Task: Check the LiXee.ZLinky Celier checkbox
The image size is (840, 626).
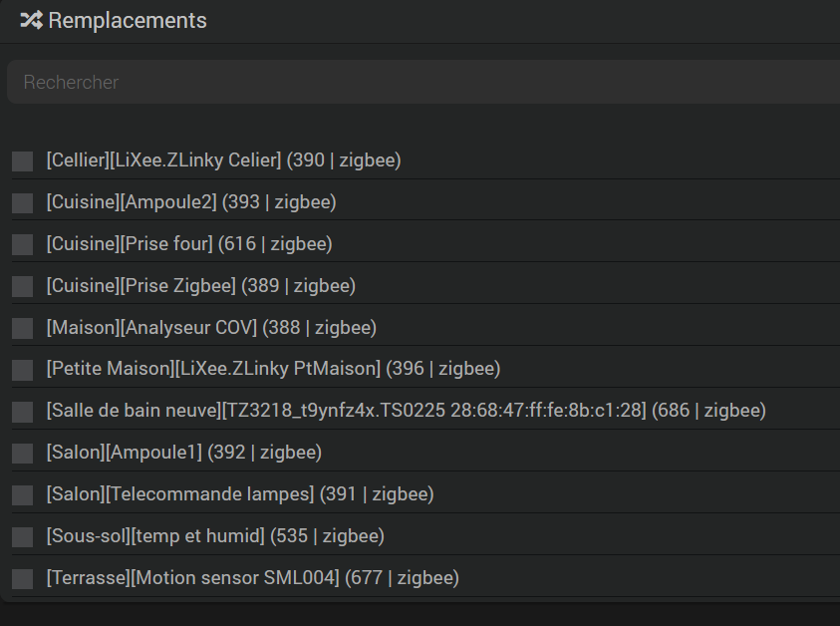Action: click(x=23, y=161)
